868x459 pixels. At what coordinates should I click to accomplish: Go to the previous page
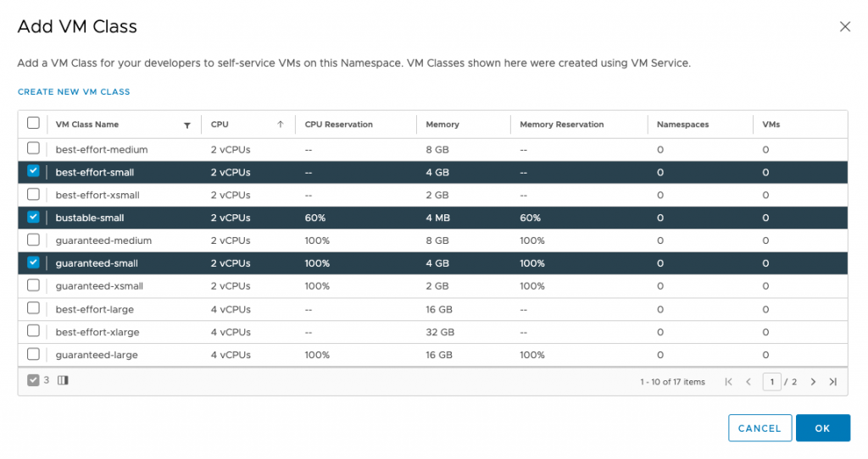748,382
